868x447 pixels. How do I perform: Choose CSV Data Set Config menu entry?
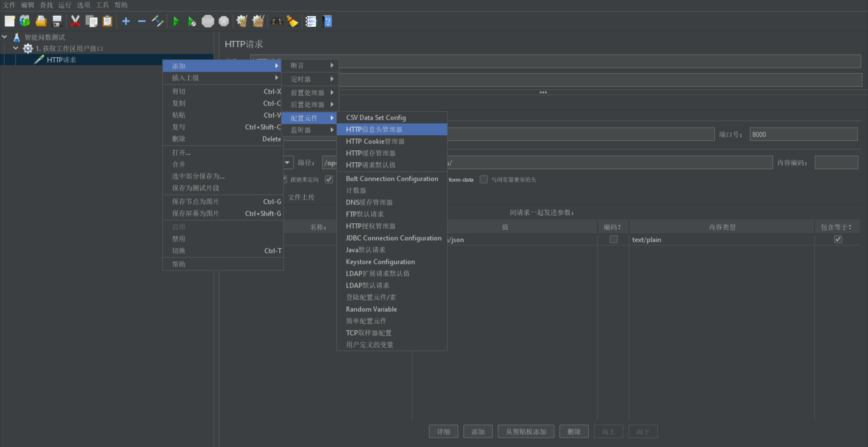[392, 118]
